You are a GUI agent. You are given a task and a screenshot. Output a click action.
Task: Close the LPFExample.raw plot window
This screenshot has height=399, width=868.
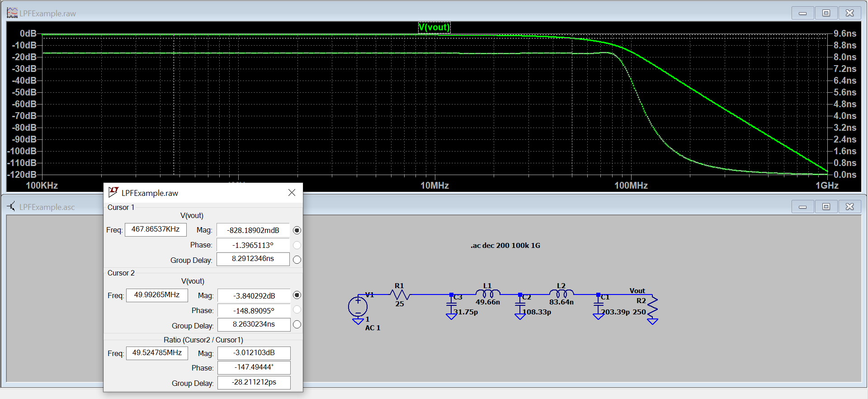850,13
